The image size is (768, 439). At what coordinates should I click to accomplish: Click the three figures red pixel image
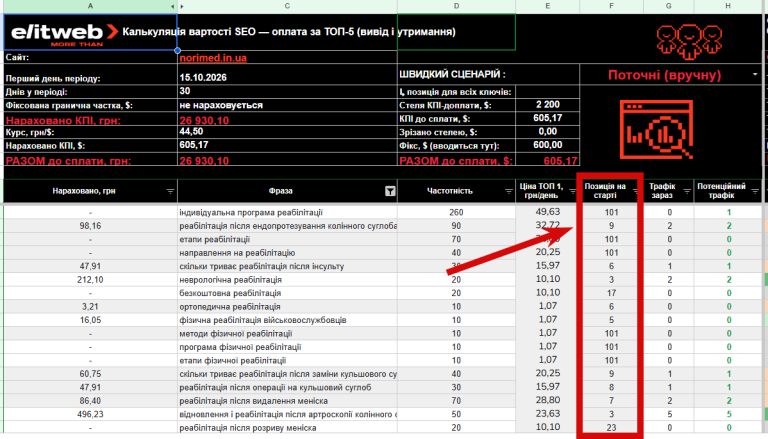pyautogui.click(x=690, y=41)
